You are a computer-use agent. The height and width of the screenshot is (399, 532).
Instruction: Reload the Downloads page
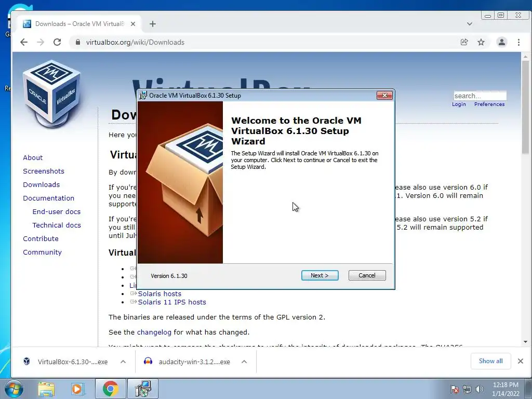pyautogui.click(x=57, y=42)
